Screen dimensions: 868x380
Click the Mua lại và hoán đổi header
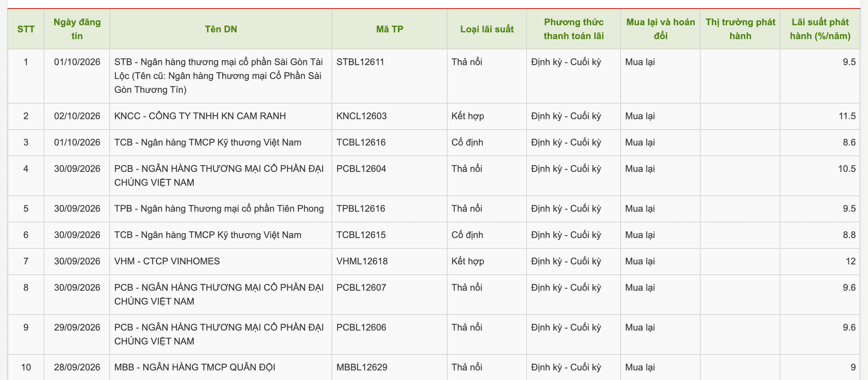click(661, 29)
